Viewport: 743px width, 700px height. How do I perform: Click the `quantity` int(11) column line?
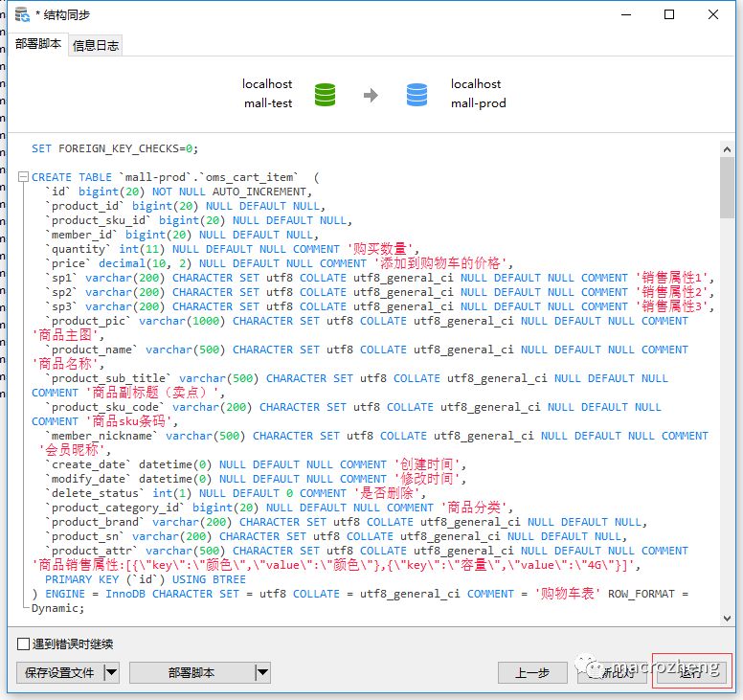pyautogui.click(x=232, y=249)
